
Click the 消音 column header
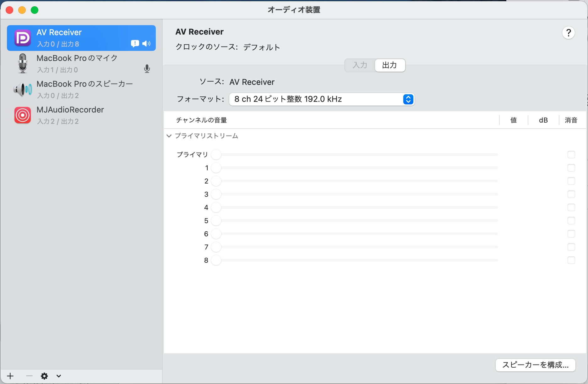[x=571, y=120]
